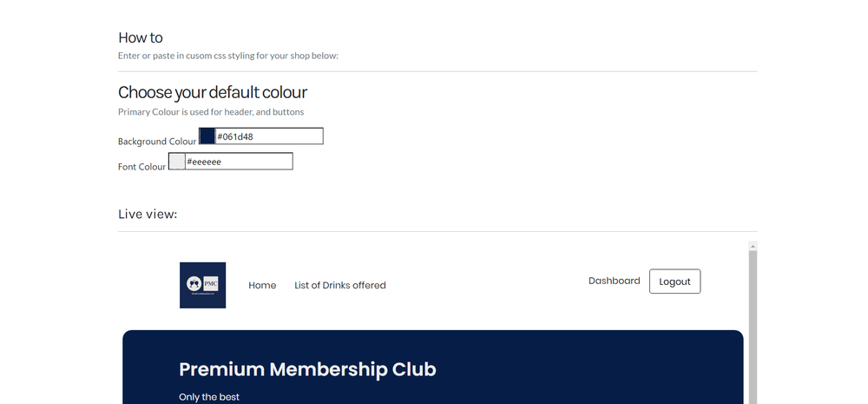
Task: Open the Dashboard link
Action: [x=614, y=281]
